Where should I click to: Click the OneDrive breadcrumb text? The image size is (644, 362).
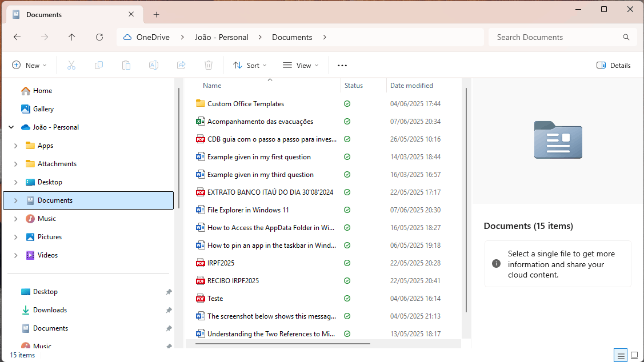153,37
